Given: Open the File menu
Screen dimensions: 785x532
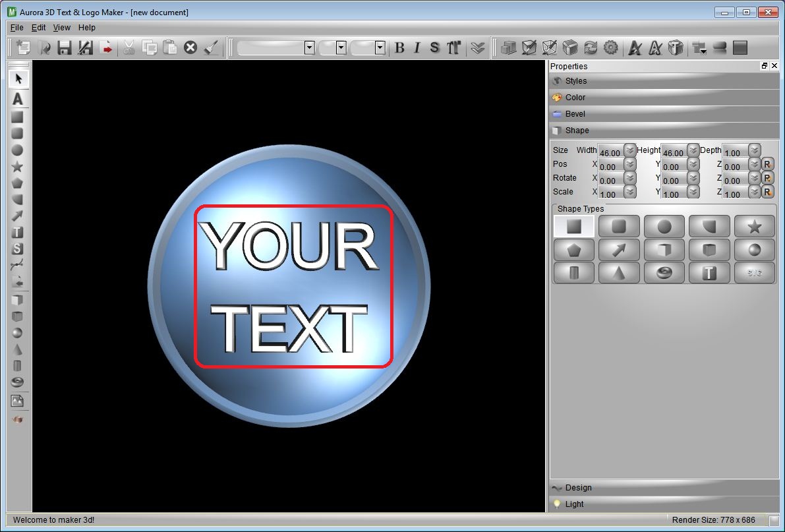Looking at the screenshot, I should 16,27.
